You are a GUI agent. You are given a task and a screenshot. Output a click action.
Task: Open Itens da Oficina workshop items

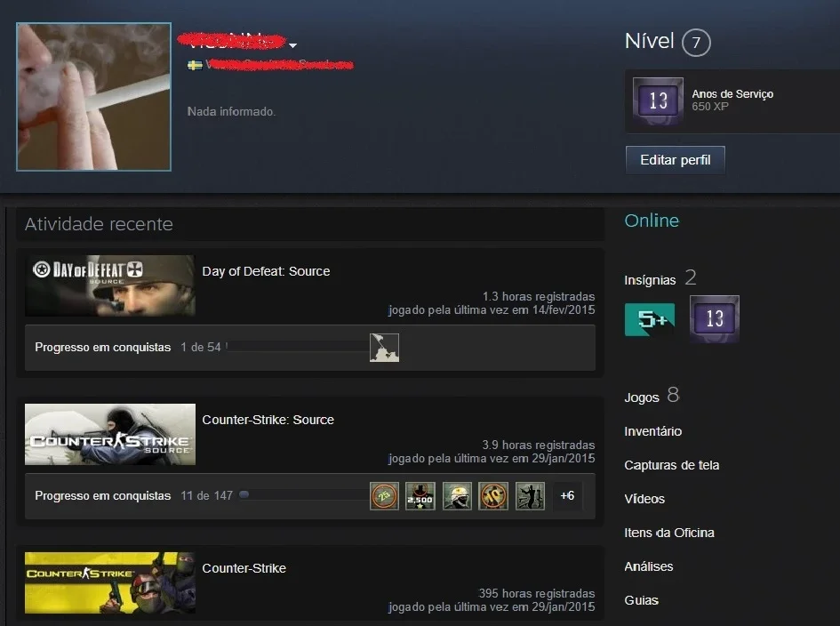tap(669, 533)
